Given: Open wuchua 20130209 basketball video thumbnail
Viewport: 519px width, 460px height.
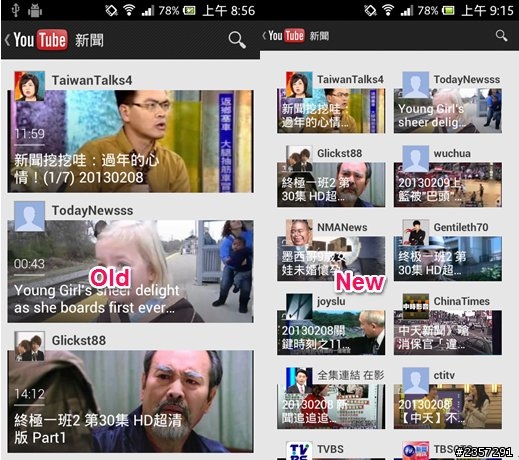Looking at the screenshot, I should click(x=448, y=185).
